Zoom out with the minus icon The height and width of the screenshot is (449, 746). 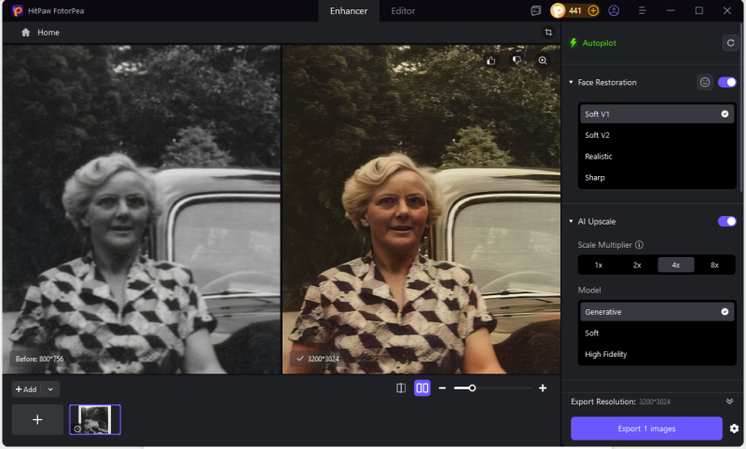click(442, 388)
